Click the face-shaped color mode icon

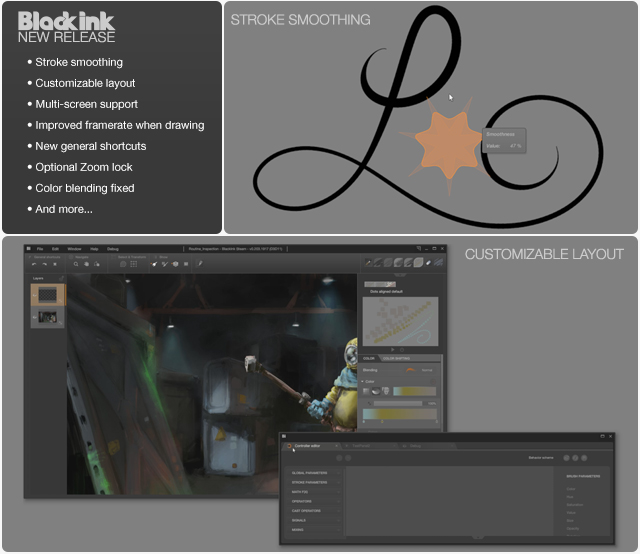pos(385,392)
